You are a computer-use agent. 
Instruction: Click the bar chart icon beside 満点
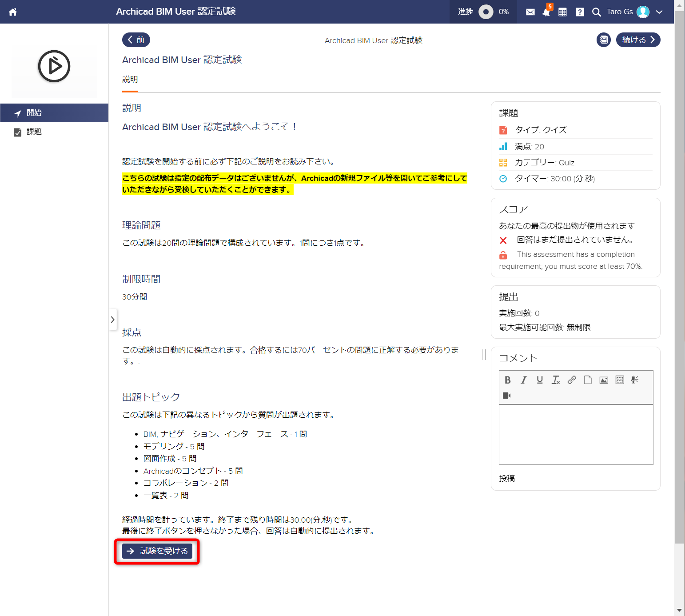(x=503, y=146)
